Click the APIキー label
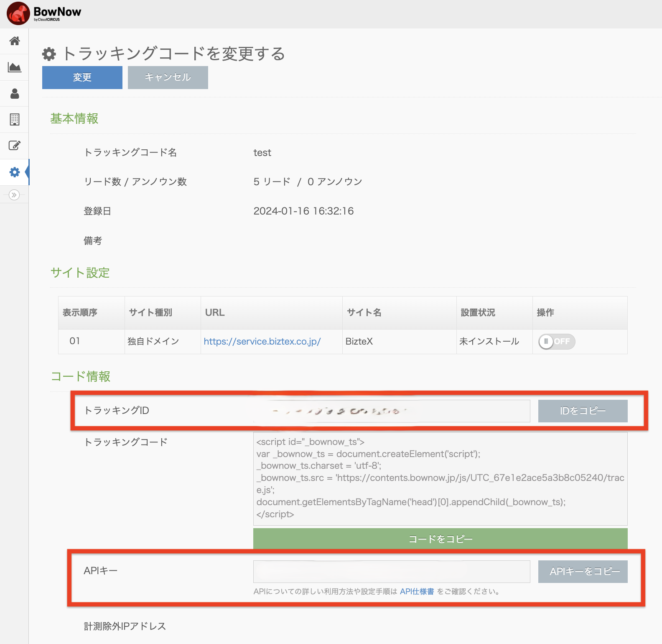Screen dimensions: 662x644 (x=101, y=570)
